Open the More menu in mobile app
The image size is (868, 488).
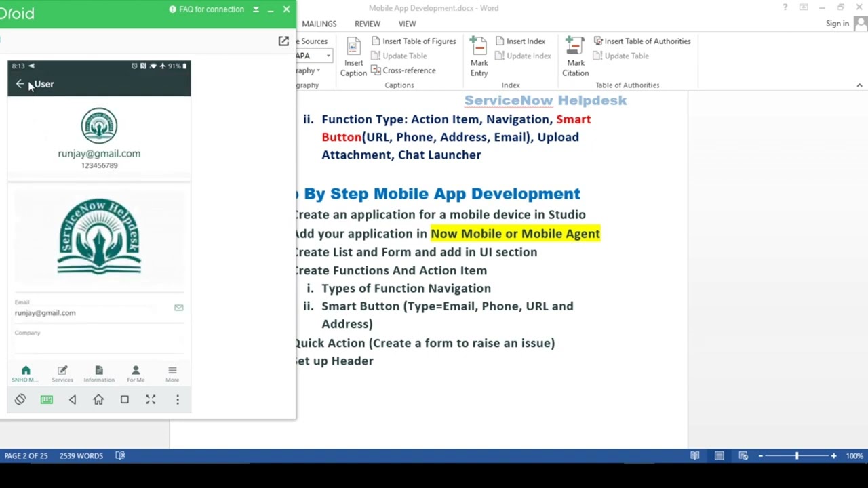[x=172, y=373]
